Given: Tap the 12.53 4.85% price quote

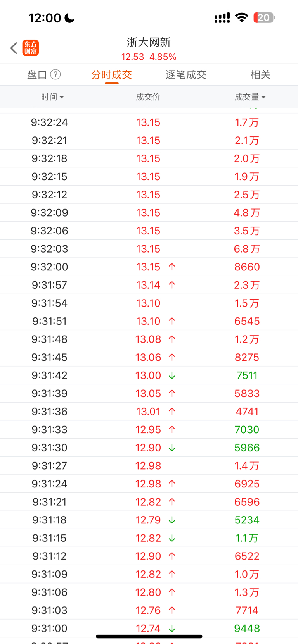Looking at the screenshot, I should pos(149,57).
